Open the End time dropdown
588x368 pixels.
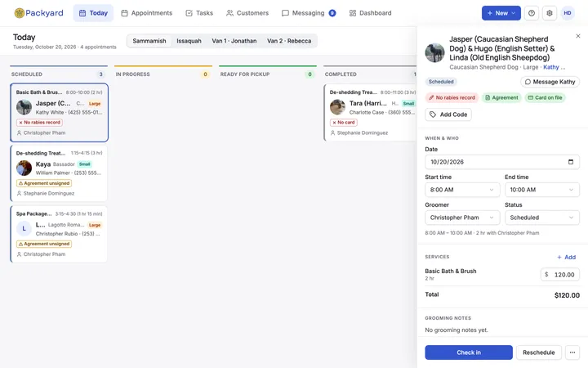tap(542, 190)
